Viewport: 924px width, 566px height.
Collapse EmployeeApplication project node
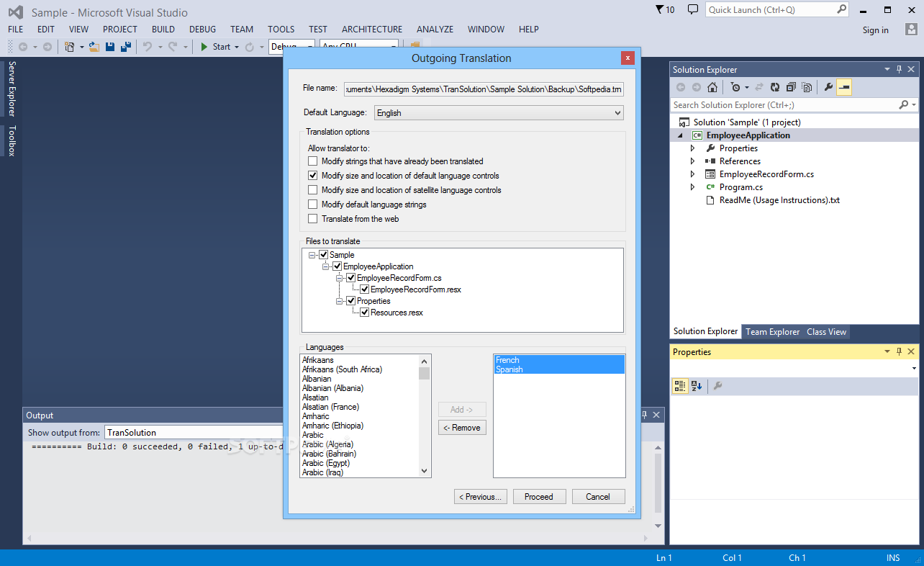[x=680, y=135]
